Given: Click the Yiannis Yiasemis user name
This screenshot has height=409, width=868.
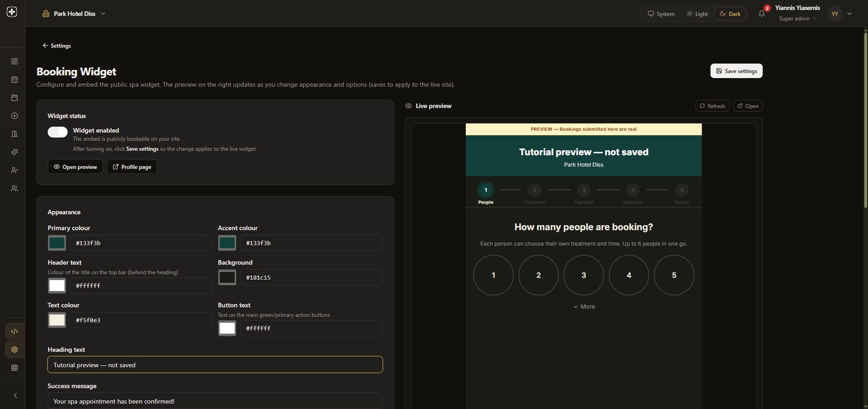Looking at the screenshot, I should pyautogui.click(x=798, y=8).
